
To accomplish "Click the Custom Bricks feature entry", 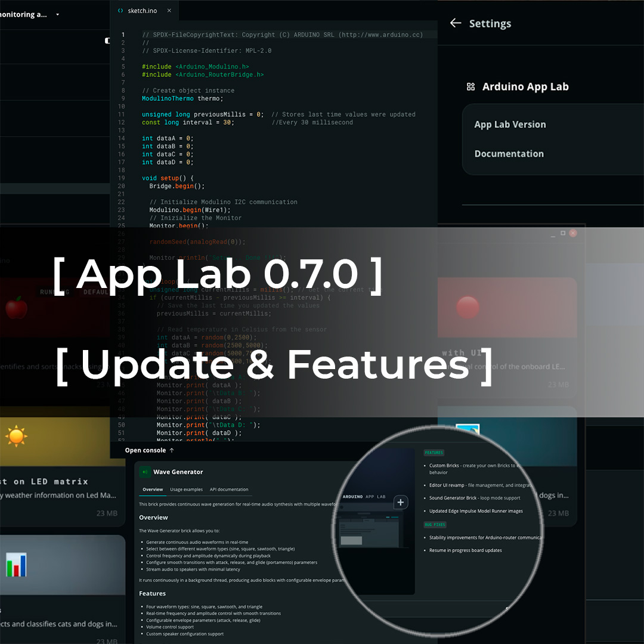I will tap(476, 469).
